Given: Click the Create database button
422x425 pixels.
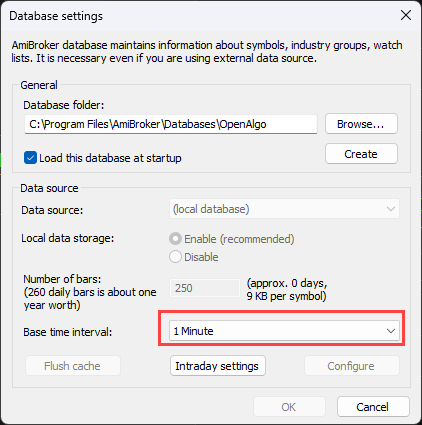Looking at the screenshot, I should click(x=361, y=154).
